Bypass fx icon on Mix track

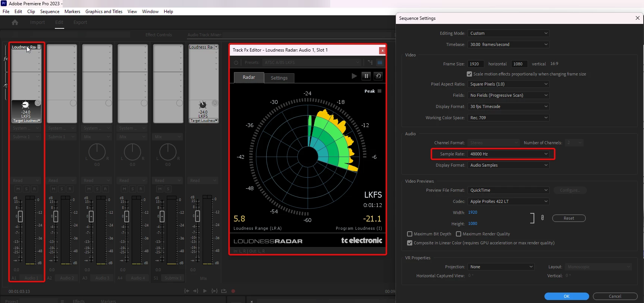pos(215,103)
